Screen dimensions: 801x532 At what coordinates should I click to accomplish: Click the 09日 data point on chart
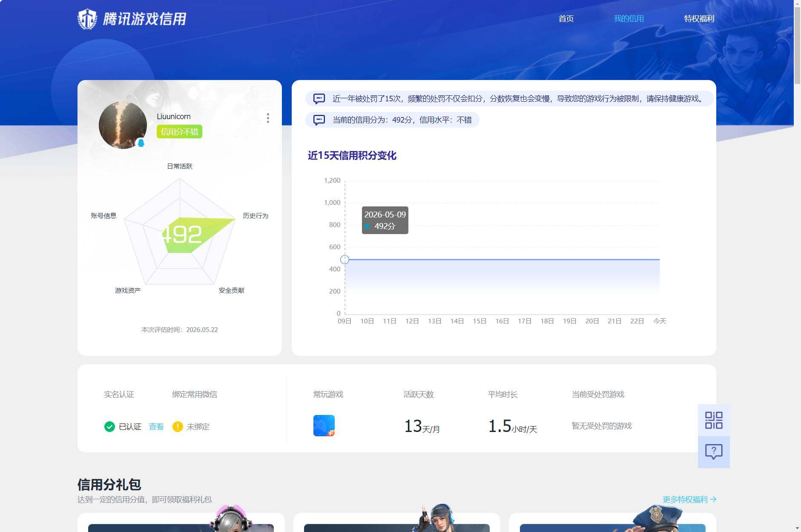pos(345,260)
